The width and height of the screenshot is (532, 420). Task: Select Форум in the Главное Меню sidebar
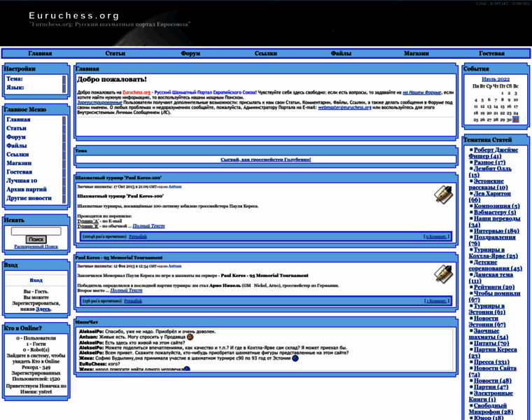pos(16,137)
